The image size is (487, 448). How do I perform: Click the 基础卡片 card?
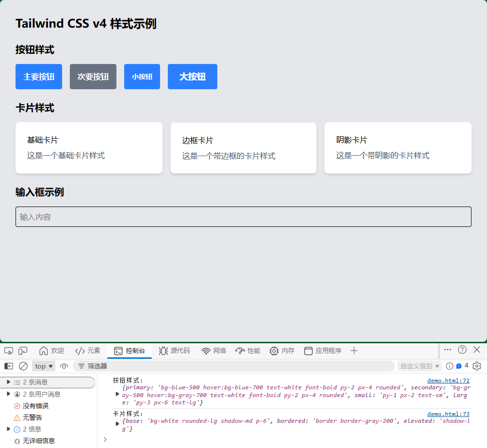[89, 148]
